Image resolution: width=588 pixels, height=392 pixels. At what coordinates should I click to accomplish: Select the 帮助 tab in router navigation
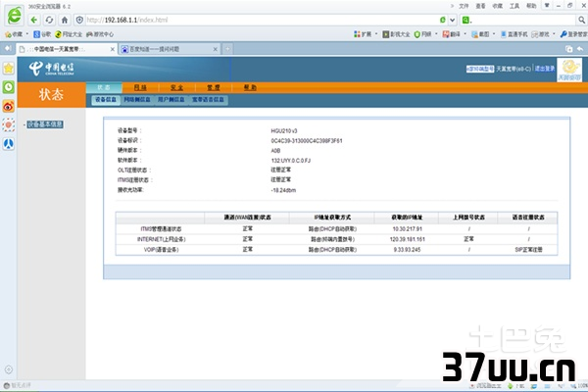point(250,87)
